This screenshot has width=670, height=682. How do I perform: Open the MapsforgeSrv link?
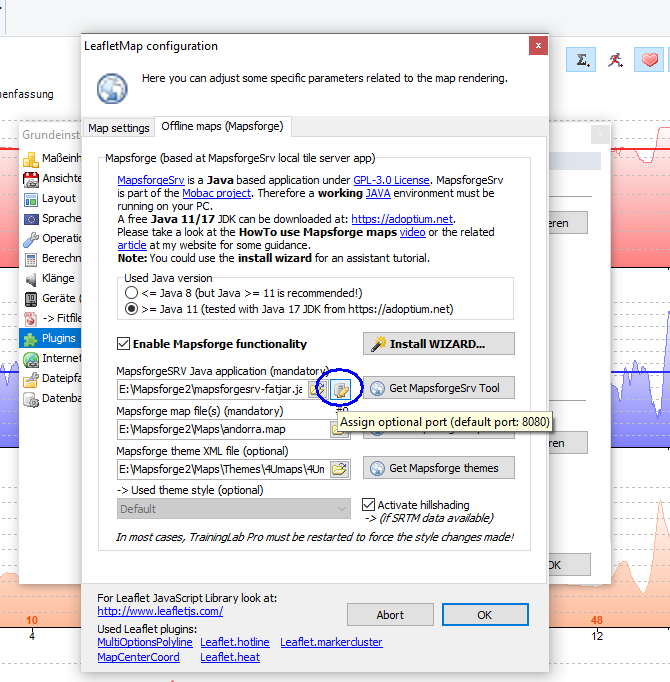151,180
